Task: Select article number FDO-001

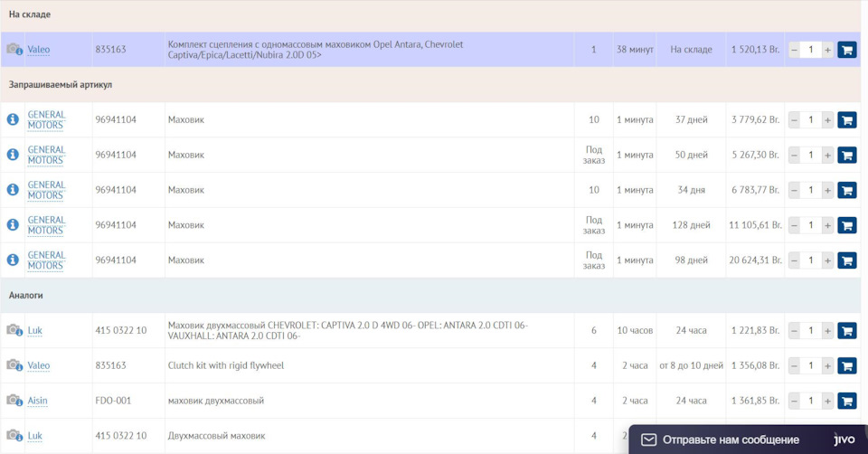Action: pyautogui.click(x=113, y=401)
